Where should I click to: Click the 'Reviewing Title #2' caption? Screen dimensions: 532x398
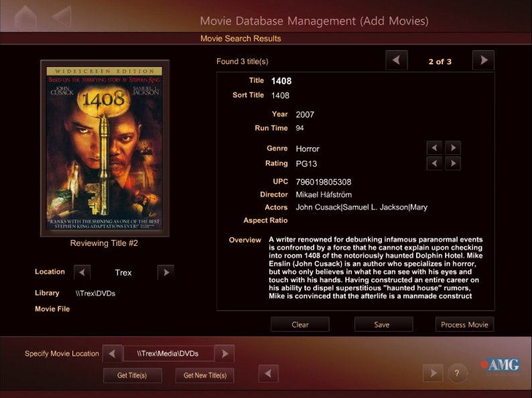click(104, 243)
